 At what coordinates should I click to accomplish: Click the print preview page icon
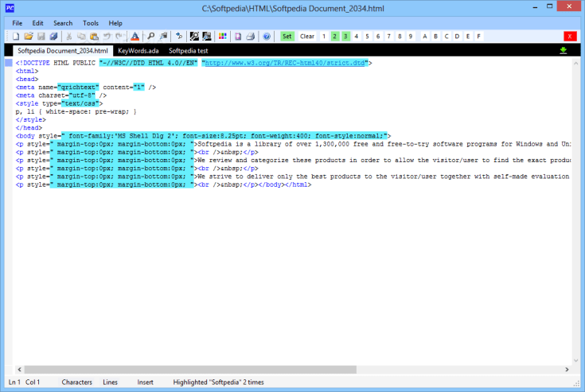238,36
